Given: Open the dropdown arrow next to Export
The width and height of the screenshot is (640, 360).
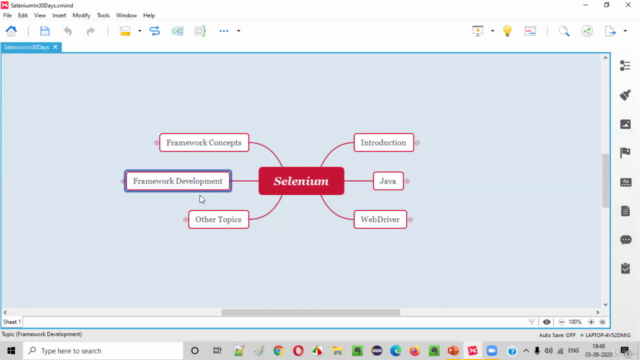Looking at the screenshot, I should 625,31.
